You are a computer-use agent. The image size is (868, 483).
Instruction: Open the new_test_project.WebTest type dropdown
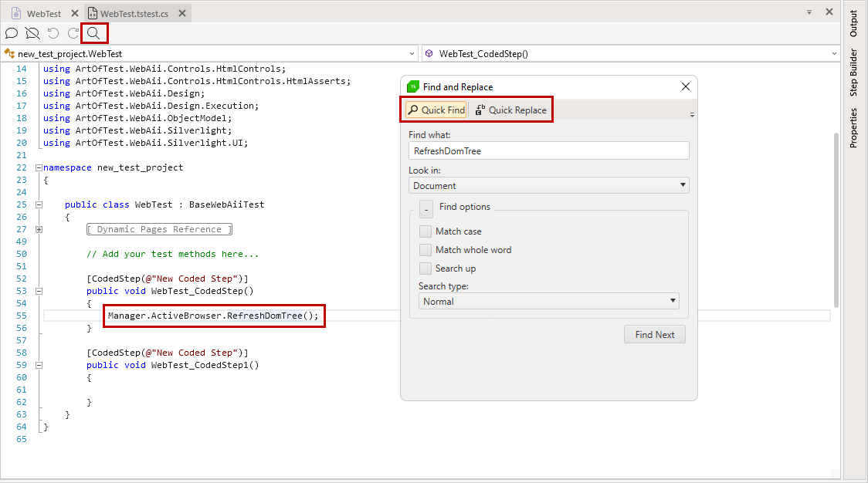[412, 54]
